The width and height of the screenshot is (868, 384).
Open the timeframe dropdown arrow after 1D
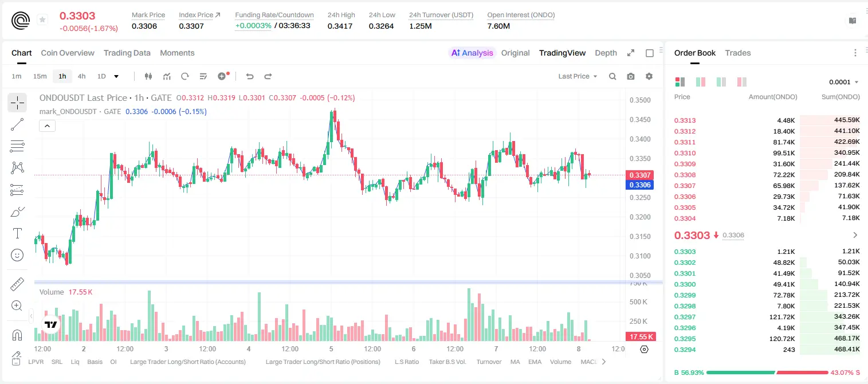click(116, 76)
